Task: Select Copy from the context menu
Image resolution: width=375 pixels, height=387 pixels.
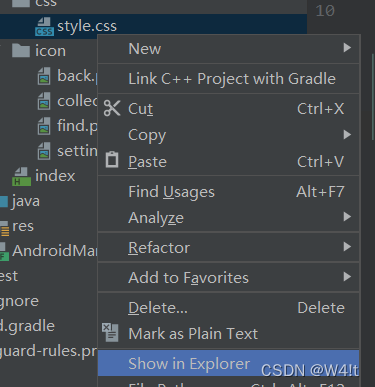Action: 229,135
